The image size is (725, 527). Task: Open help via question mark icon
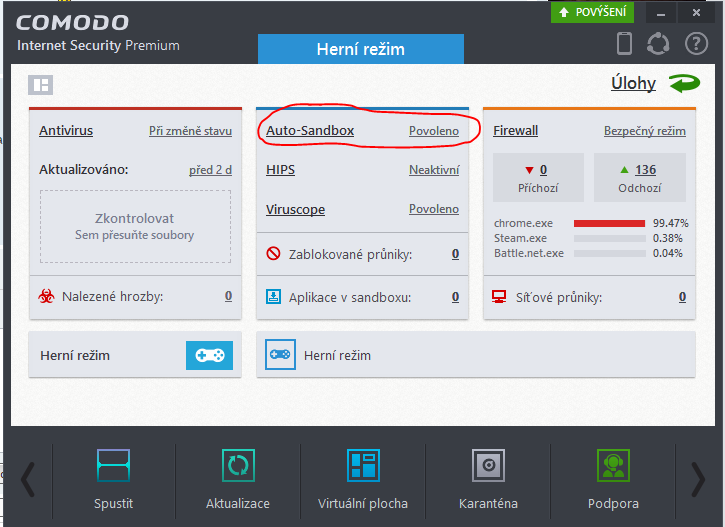pos(696,44)
